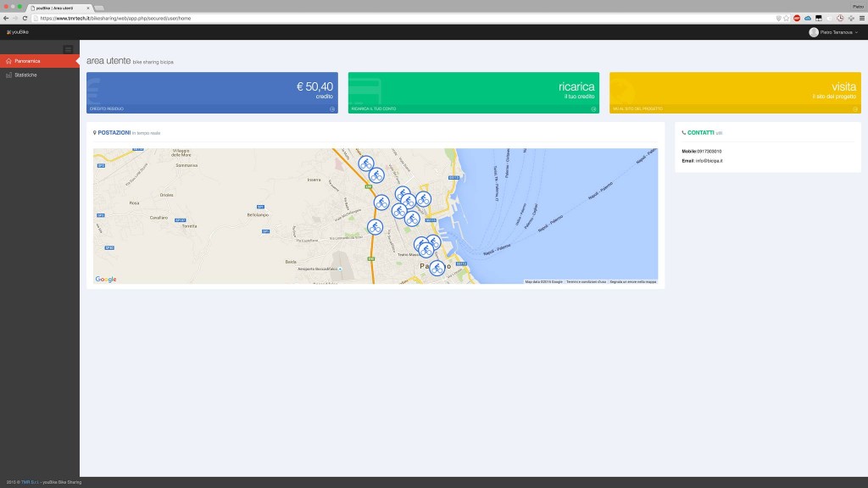Click arrow icon on Credito Residuo card

332,109
